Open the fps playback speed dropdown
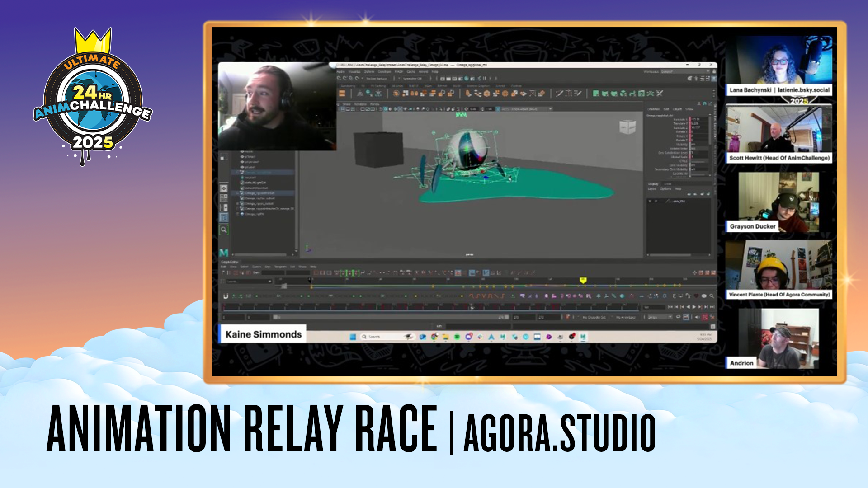 pyautogui.click(x=660, y=317)
